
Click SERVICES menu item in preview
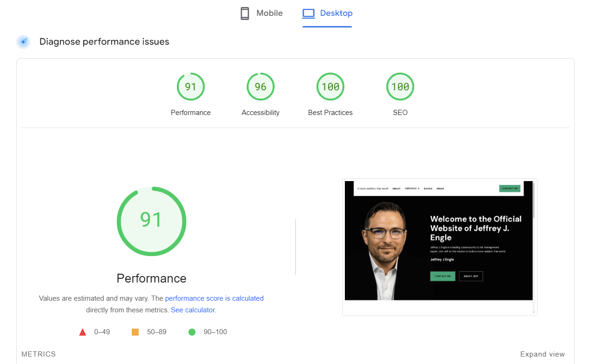412,189
